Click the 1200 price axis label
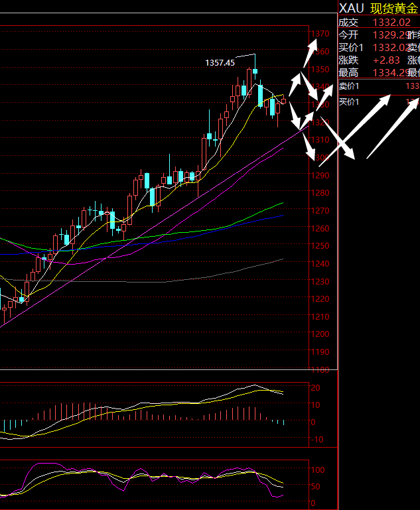The height and width of the screenshot is (510, 420). point(320,334)
